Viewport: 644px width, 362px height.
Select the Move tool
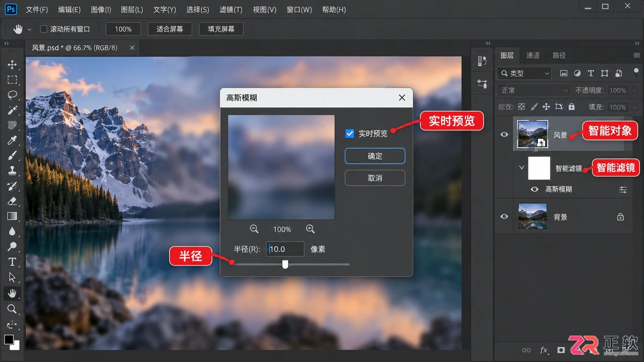point(12,65)
